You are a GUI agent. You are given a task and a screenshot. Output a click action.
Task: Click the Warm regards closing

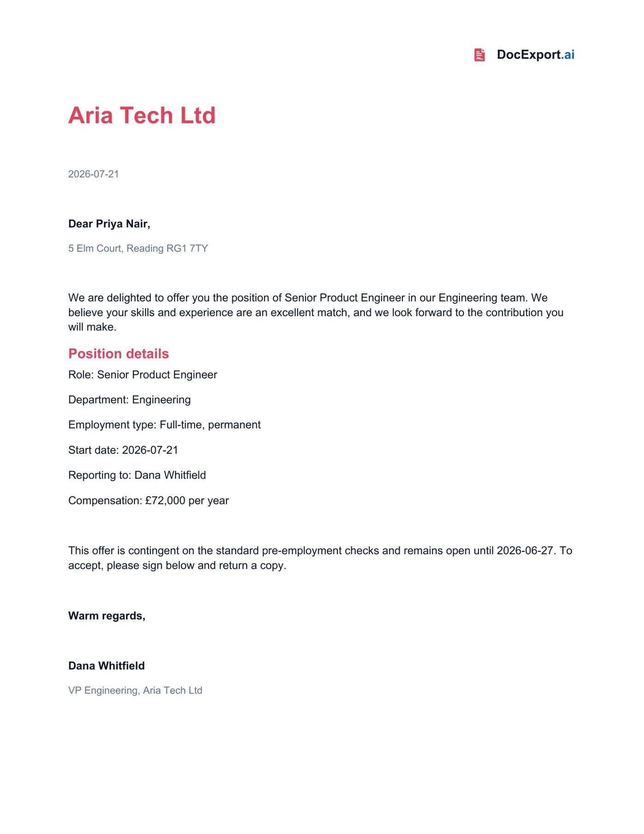point(107,616)
